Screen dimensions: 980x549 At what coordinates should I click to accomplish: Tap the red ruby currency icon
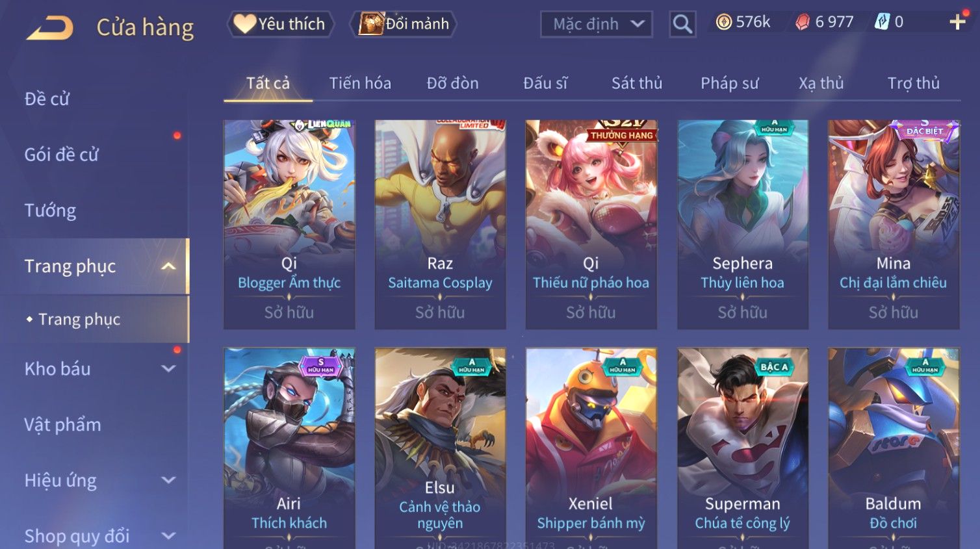click(803, 22)
